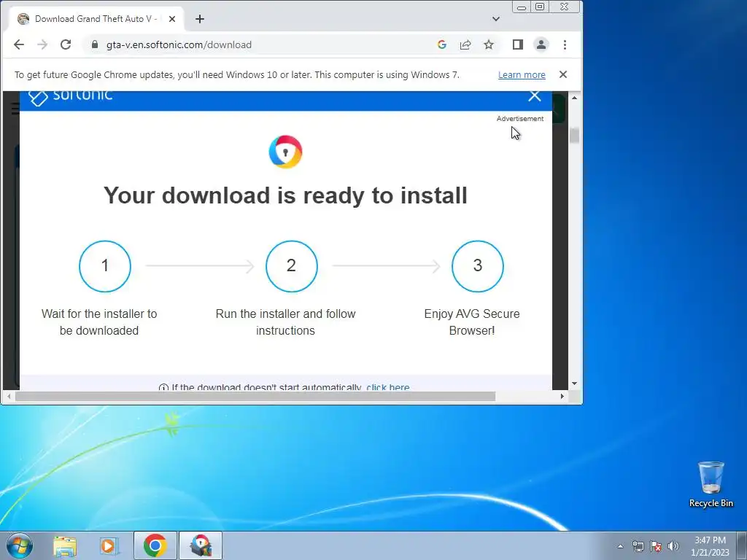Click the 'click here' download link
Image resolution: width=747 pixels, height=560 pixels.
388,387
